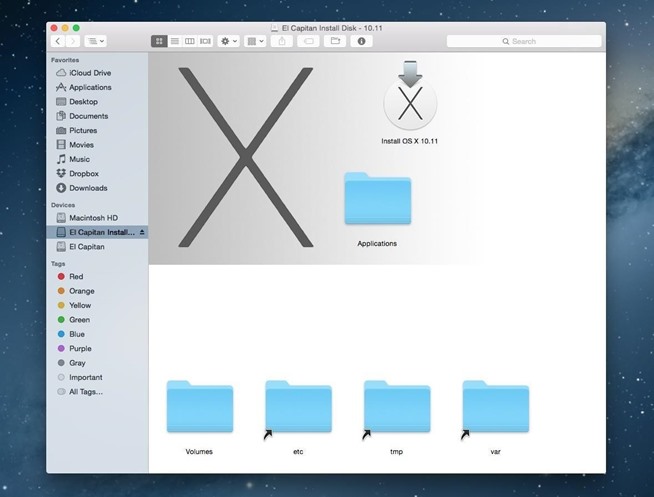Select Macintosh HD in the sidebar
This screenshot has width=654, height=497.
pos(92,217)
